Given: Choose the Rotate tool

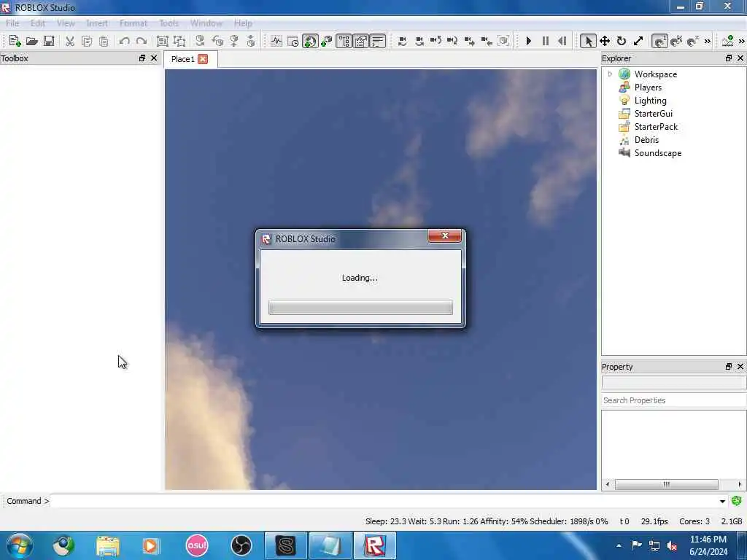Looking at the screenshot, I should [x=622, y=41].
